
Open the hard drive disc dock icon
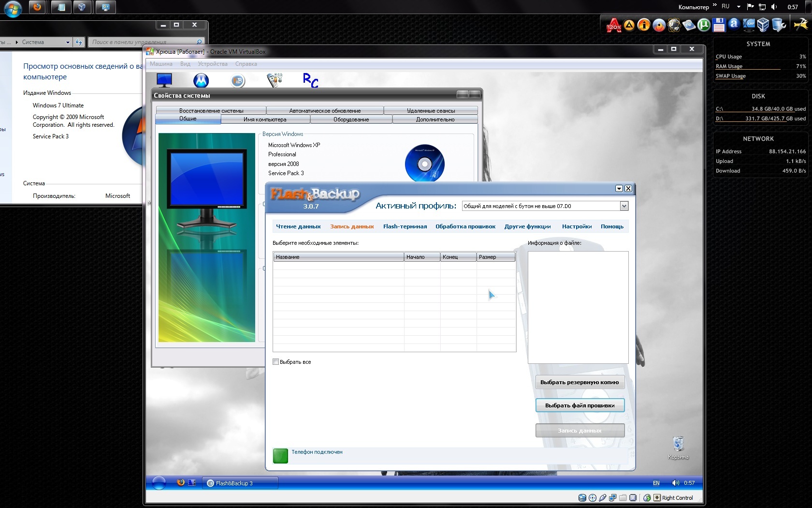[689, 25]
